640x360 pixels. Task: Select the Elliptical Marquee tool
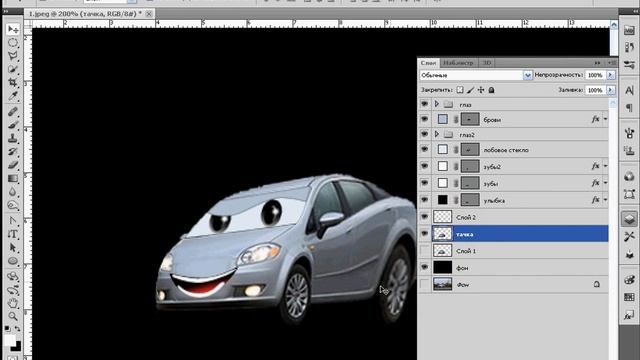tap(13, 42)
